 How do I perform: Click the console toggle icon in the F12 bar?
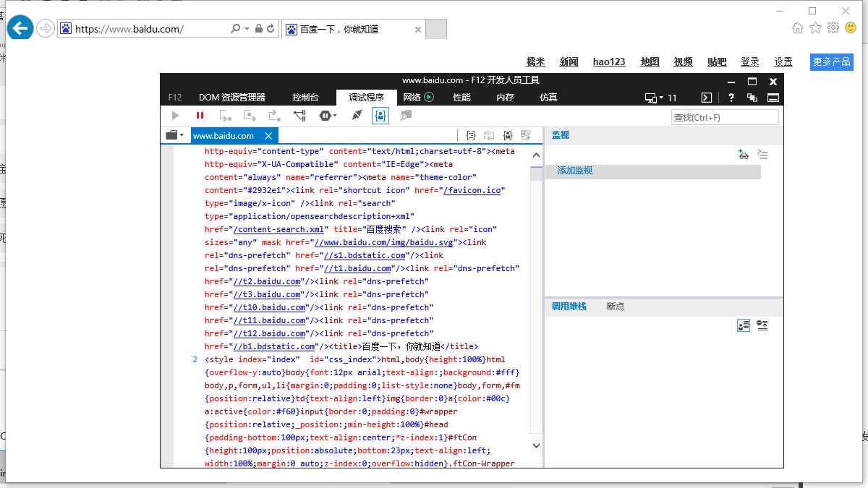point(707,98)
